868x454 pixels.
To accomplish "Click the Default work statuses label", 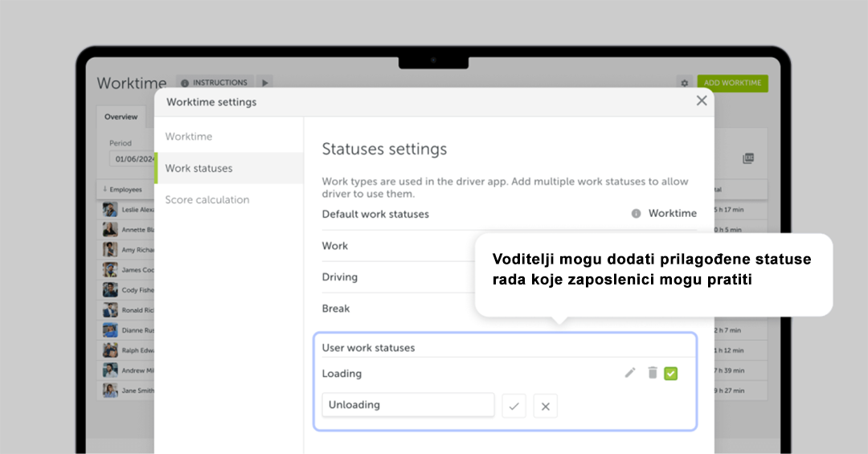I will click(375, 215).
